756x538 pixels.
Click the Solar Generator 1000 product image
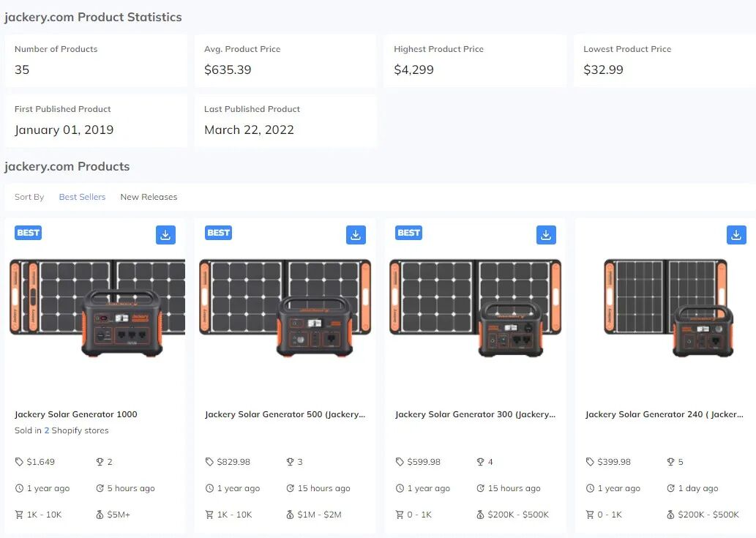[x=97, y=309]
